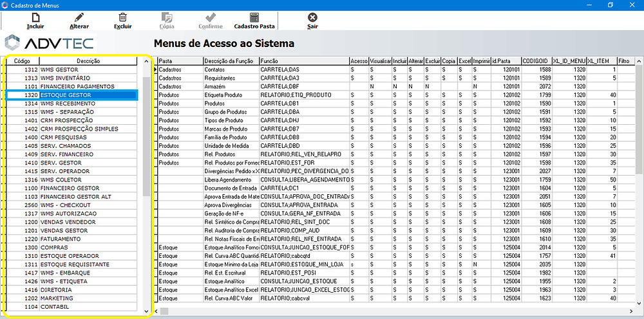Select the Código column header
The width and height of the screenshot is (644, 319).
[x=22, y=61]
